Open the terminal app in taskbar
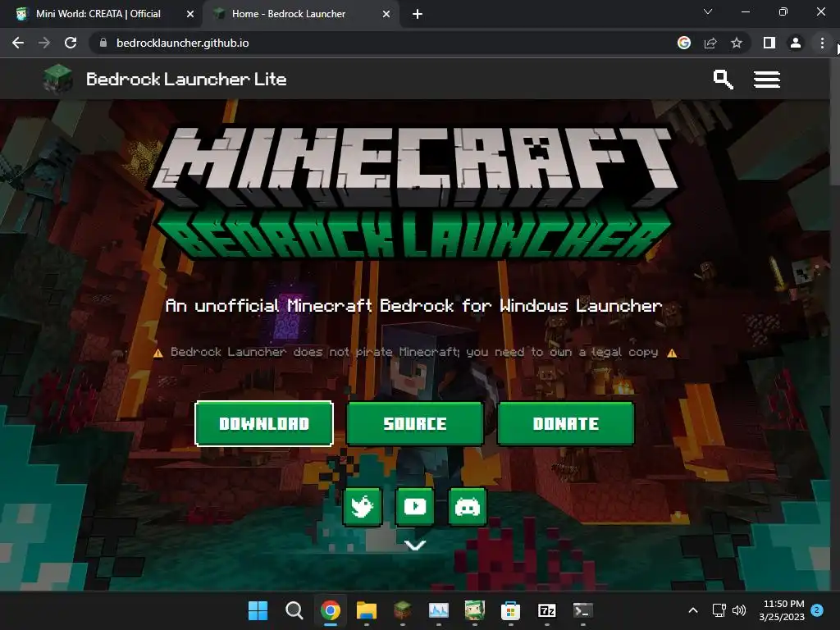Viewport: 840px width, 630px height. [583, 610]
